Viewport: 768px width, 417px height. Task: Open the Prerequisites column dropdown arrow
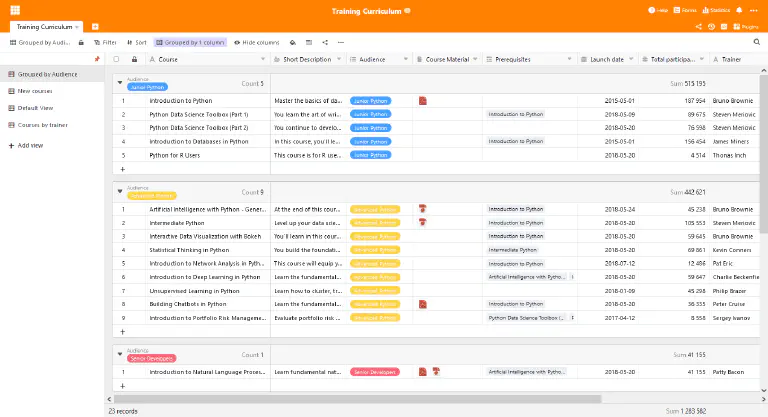point(569,59)
